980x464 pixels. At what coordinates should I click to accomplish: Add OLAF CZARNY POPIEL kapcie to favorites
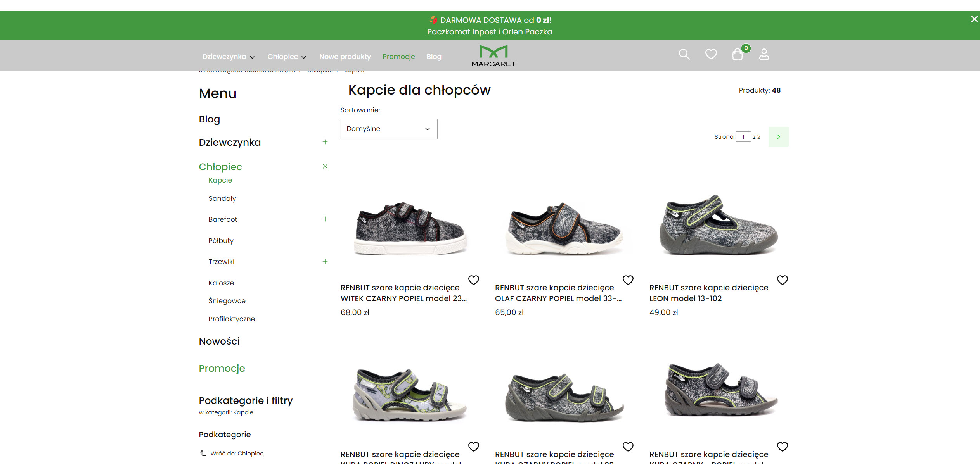(628, 279)
